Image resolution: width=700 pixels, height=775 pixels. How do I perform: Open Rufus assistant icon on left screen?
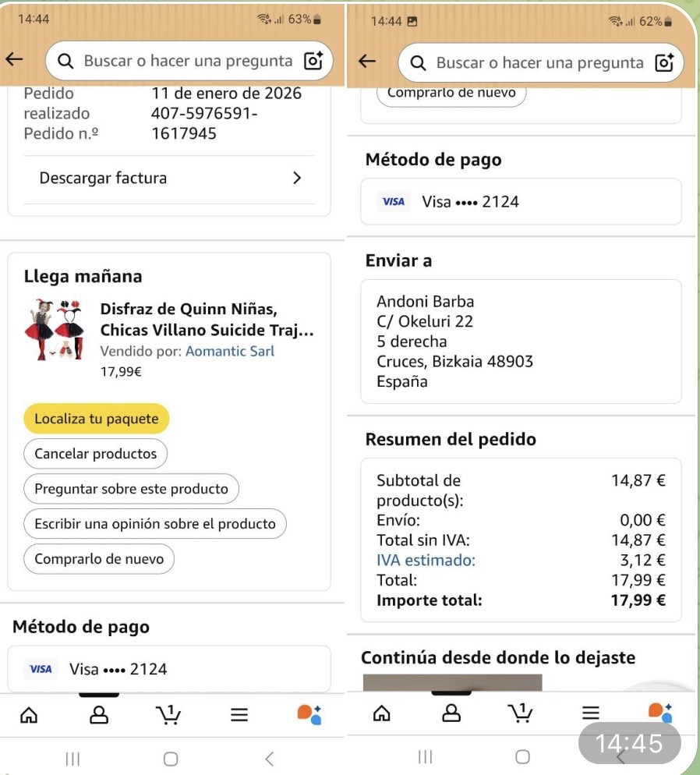[309, 713]
